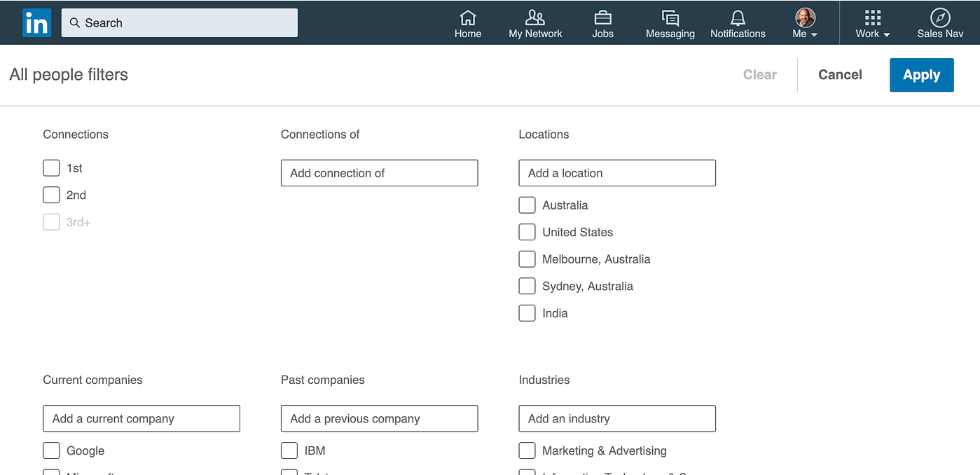Click the Add an industry field
This screenshot has height=475, width=980.
click(x=617, y=418)
